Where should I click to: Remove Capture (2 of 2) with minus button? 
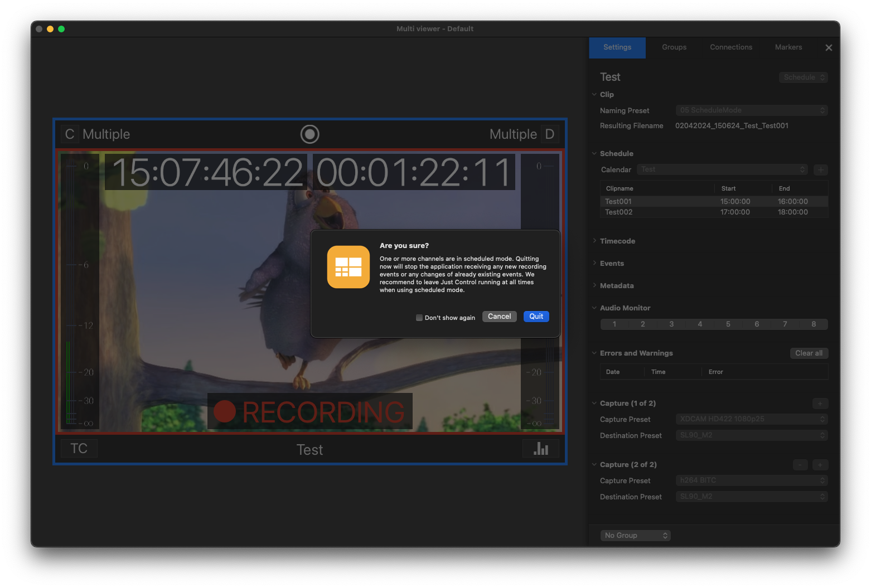[800, 465]
